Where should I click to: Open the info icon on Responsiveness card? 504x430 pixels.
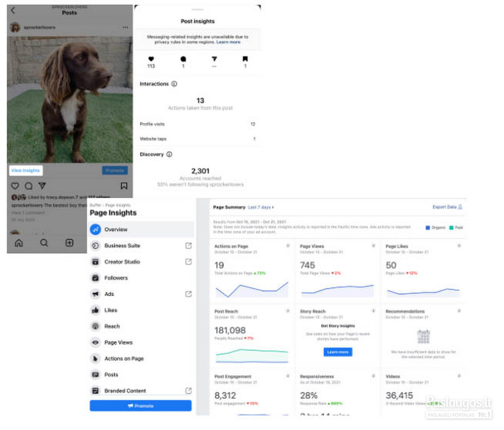(374, 376)
